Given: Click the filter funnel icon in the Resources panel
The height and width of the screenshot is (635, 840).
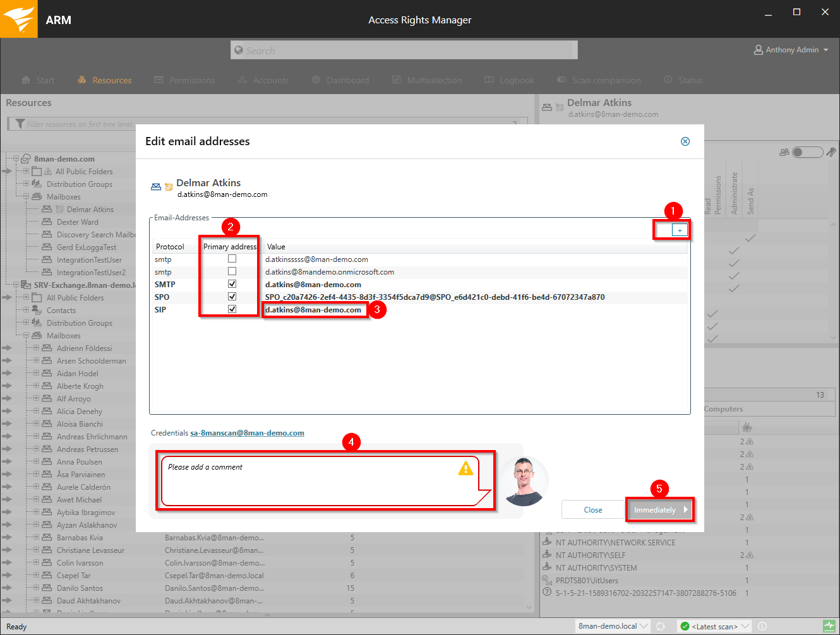Looking at the screenshot, I should point(20,124).
